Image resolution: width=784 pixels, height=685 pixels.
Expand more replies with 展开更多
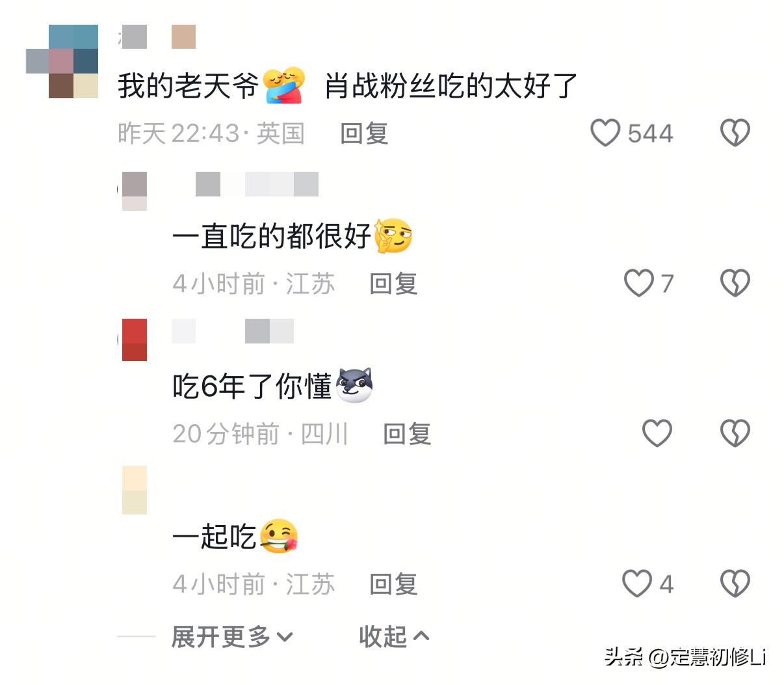tap(232, 636)
